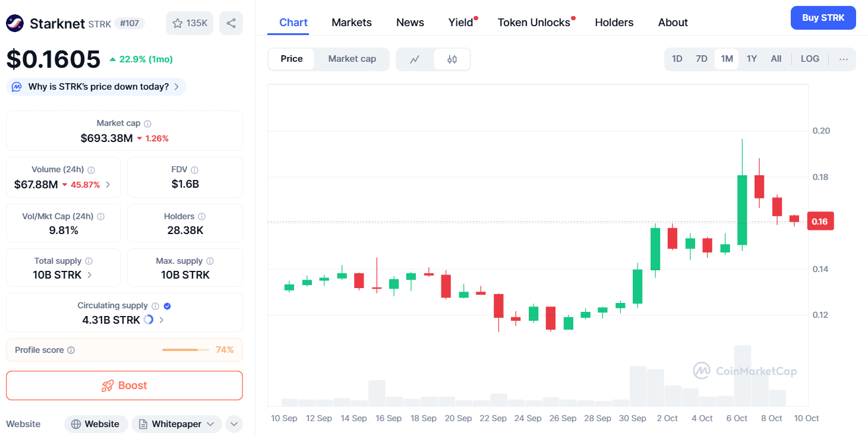Viewport: 868px width, 436px height.
Task: Click the share icon next to watchlist
Action: click(x=231, y=23)
